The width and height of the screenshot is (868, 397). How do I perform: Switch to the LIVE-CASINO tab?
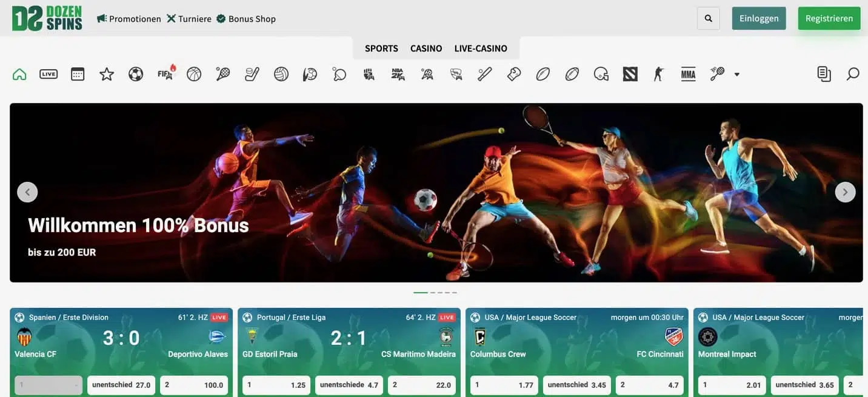(481, 48)
